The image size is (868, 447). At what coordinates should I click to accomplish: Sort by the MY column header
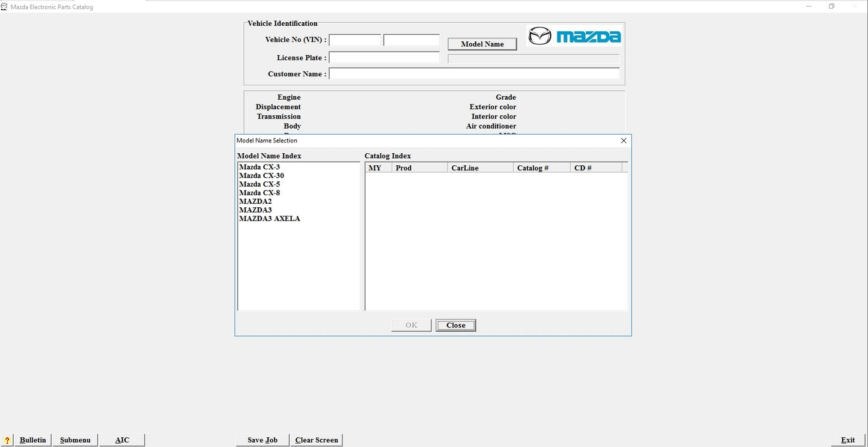(378, 168)
